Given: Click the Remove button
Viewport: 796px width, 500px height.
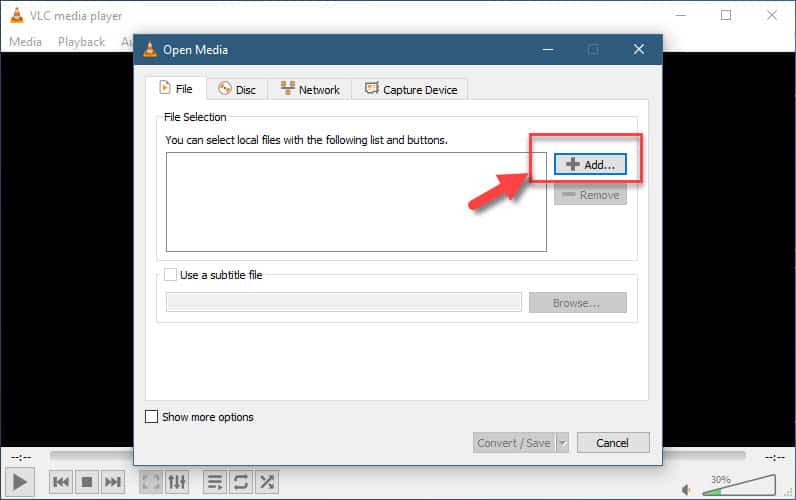Looking at the screenshot, I should [590, 195].
